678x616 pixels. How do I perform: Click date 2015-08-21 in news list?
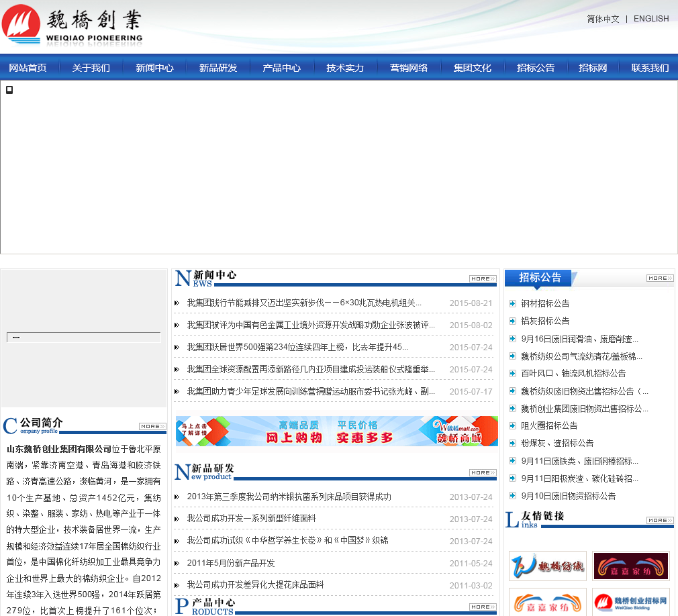click(x=471, y=303)
